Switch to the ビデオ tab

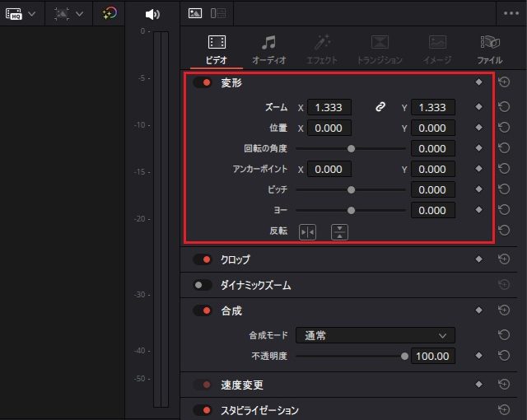pyautogui.click(x=217, y=50)
